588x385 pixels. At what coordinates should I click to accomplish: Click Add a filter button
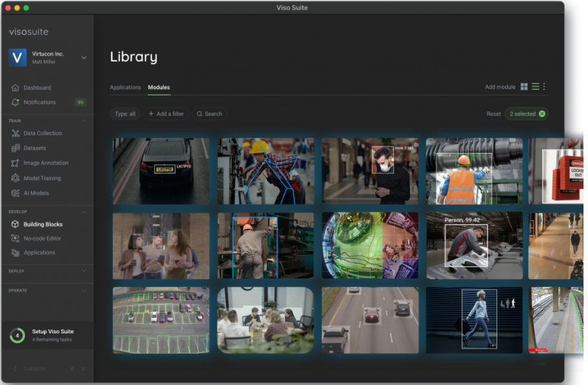coord(166,114)
